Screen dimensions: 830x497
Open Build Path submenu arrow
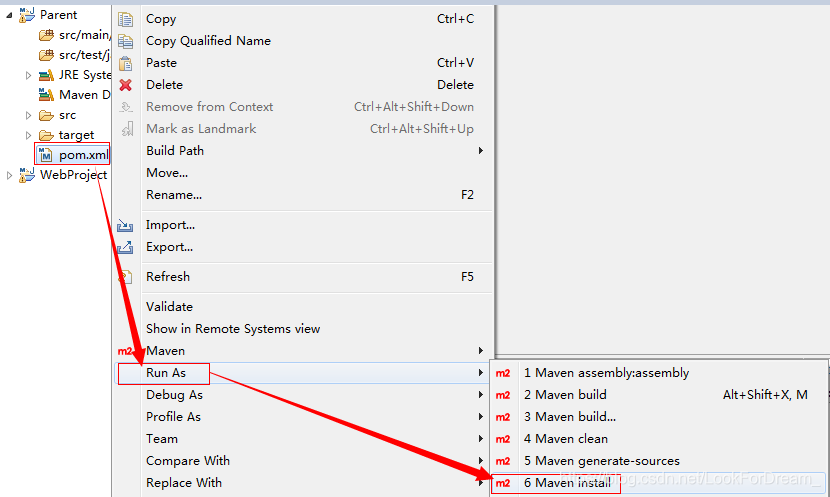click(481, 151)
